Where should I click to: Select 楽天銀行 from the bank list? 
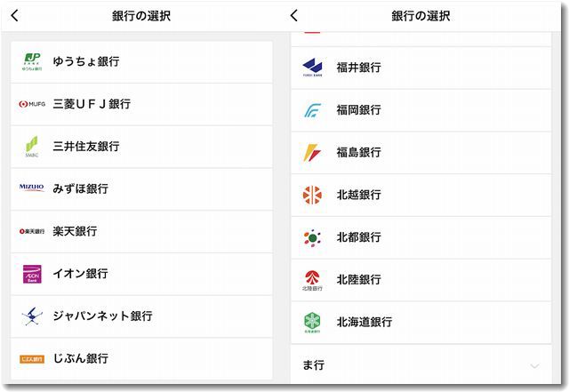pyautogui.click(x=76, y=231)
